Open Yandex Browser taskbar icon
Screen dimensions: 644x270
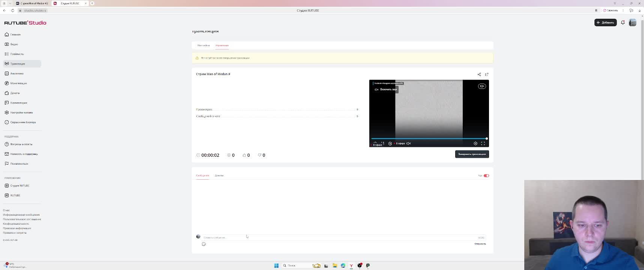351,265
